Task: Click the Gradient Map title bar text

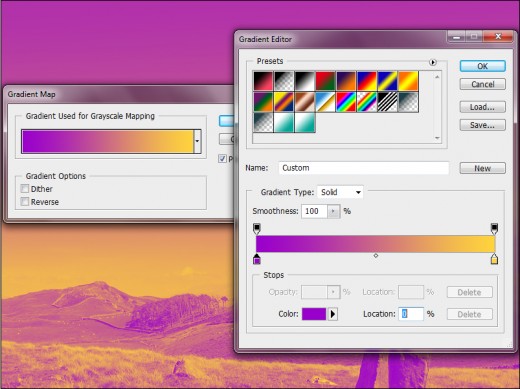Action: tap(32, 94)
